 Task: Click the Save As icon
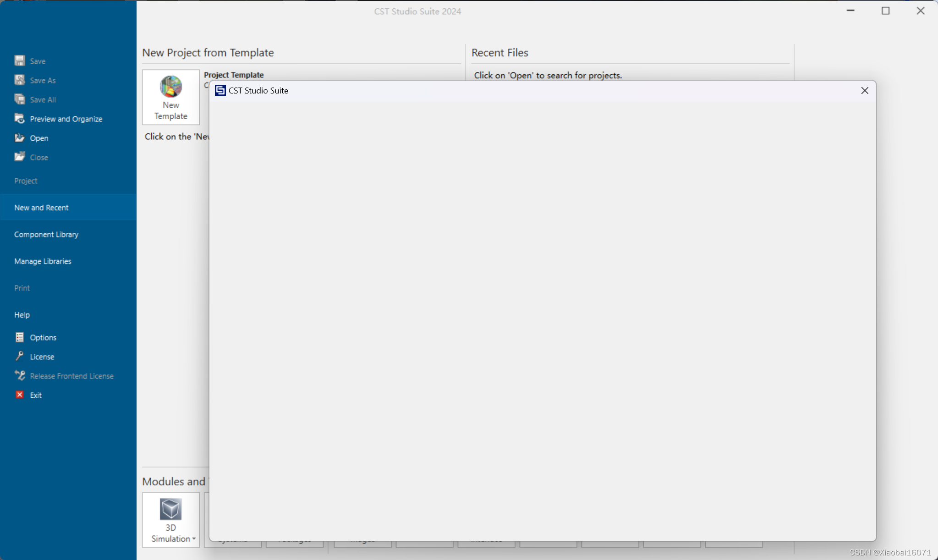tap(19, 80)
